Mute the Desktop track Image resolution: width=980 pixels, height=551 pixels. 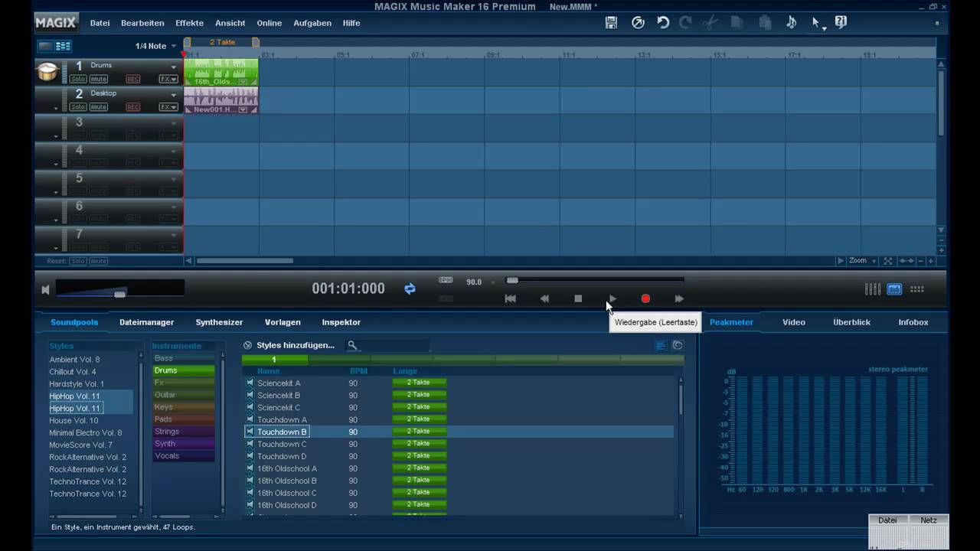tap(99, 107)
